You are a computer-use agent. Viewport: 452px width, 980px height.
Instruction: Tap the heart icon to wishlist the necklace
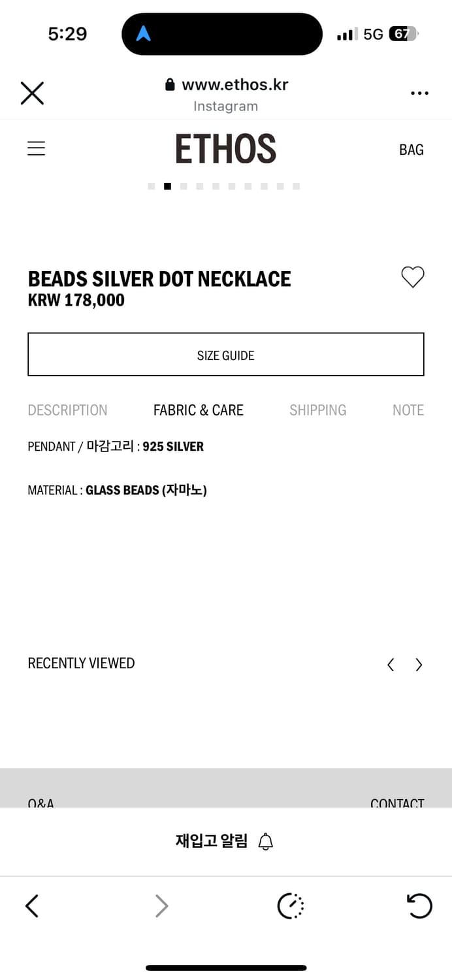412,277
